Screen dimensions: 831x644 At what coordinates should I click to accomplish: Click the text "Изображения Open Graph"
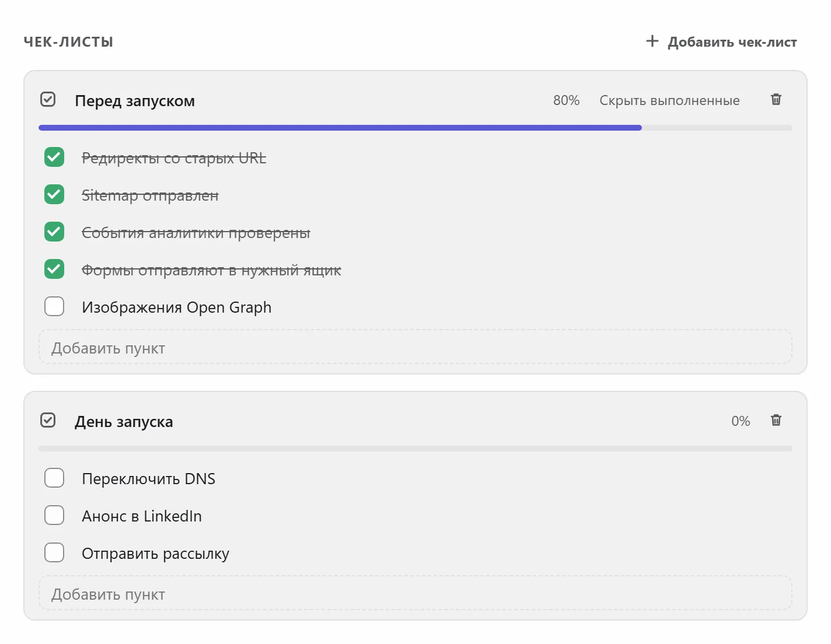176,307
